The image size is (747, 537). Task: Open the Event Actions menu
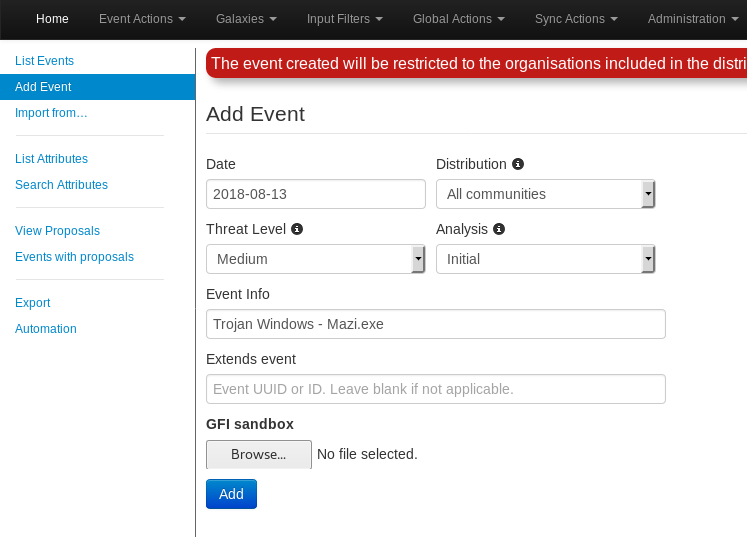click(142, 19)
